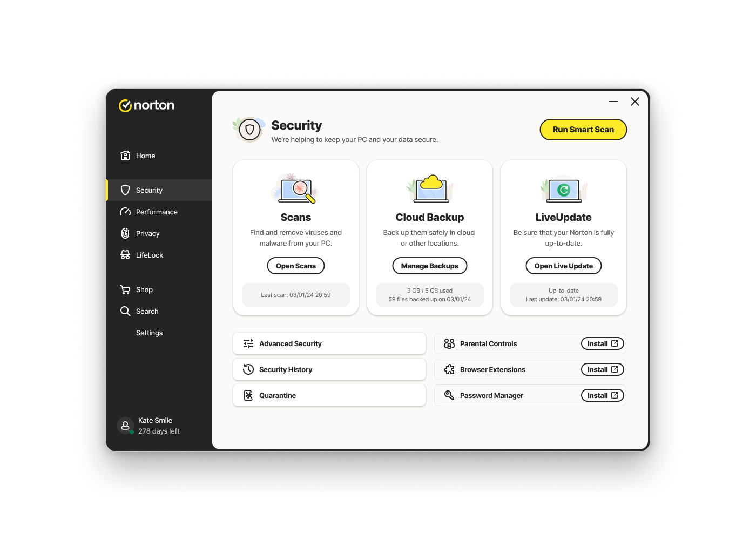Click the Cloud Backup card heading
Viewport: 756px width, 540px height.
pos(430,217)
